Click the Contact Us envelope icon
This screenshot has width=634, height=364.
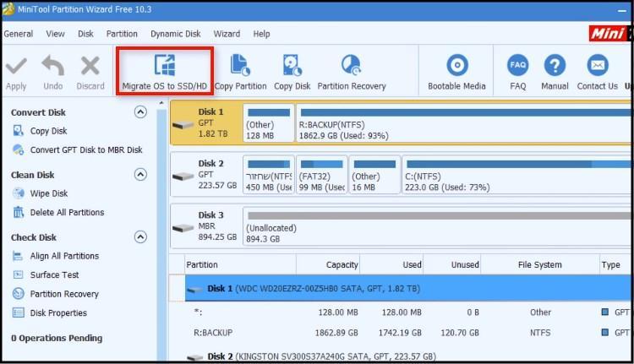coord(598,65)
